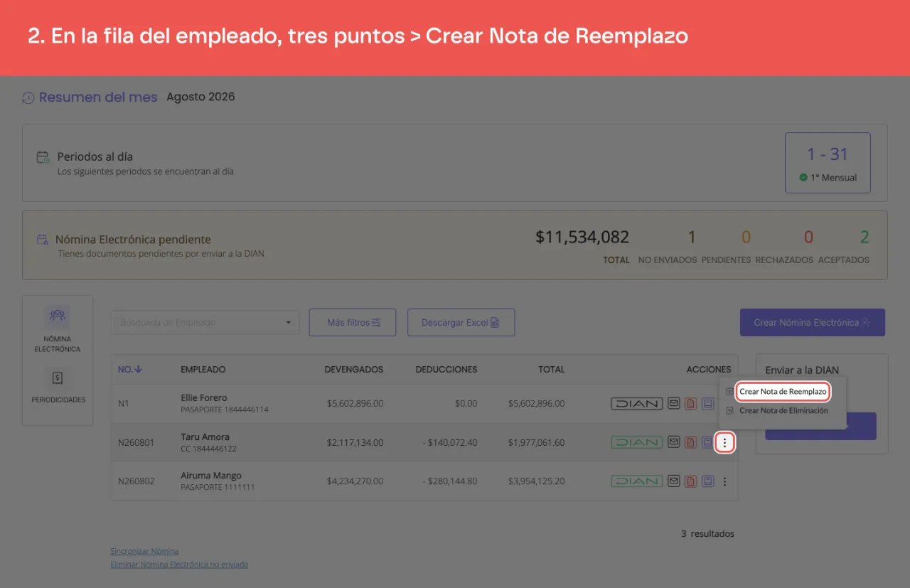Open Nómina Electrónica in the sidebar

tap(58, 330)
